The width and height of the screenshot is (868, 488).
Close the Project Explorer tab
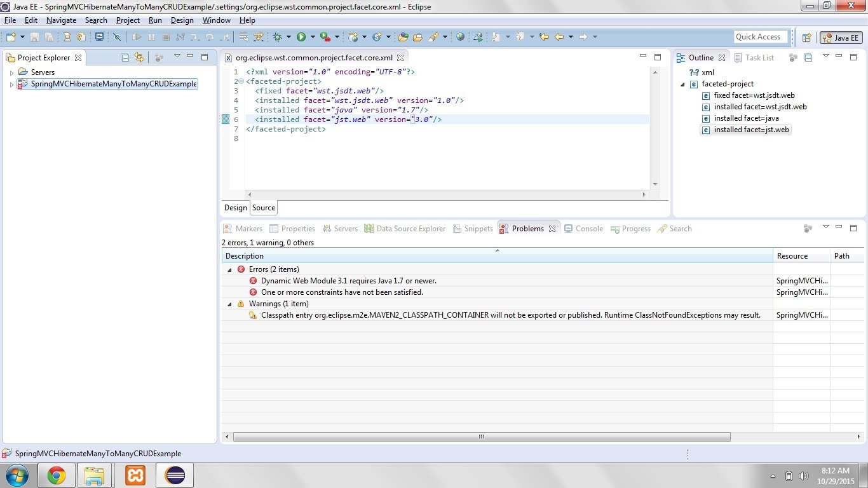click(x=78, y=58)
